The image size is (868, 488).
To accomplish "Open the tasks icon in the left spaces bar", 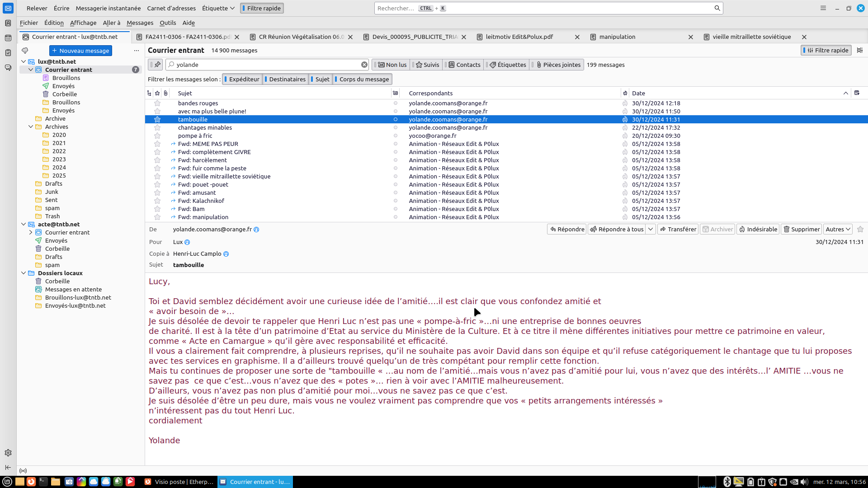I will click(8, 53).
